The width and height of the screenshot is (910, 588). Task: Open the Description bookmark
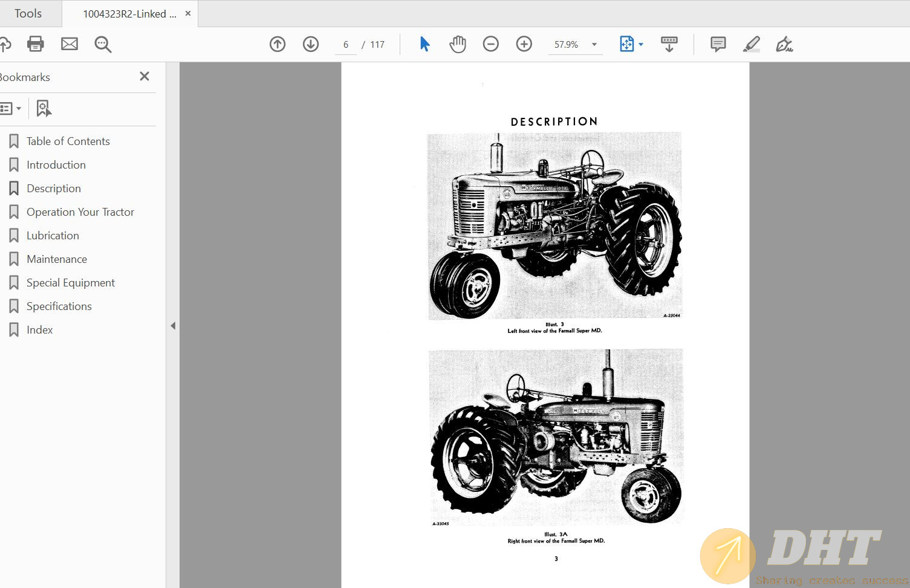click(x=53, y=189)
